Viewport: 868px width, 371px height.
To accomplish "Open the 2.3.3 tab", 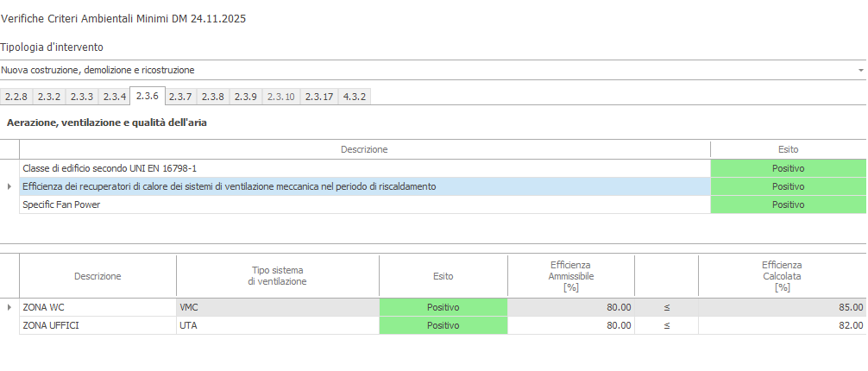I will click(x=82, y=97).
